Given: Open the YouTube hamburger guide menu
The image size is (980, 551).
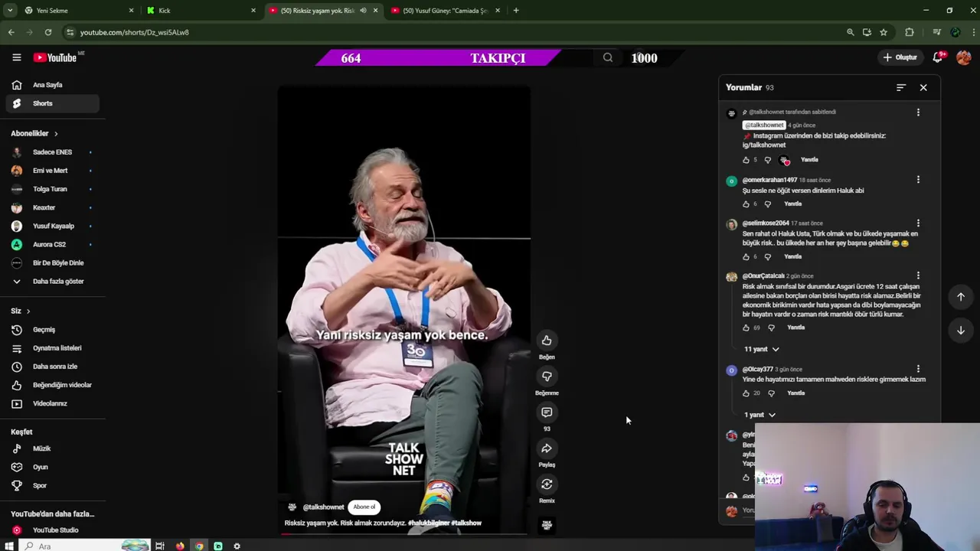Looking at the screenshot, I should click(16, 57).
